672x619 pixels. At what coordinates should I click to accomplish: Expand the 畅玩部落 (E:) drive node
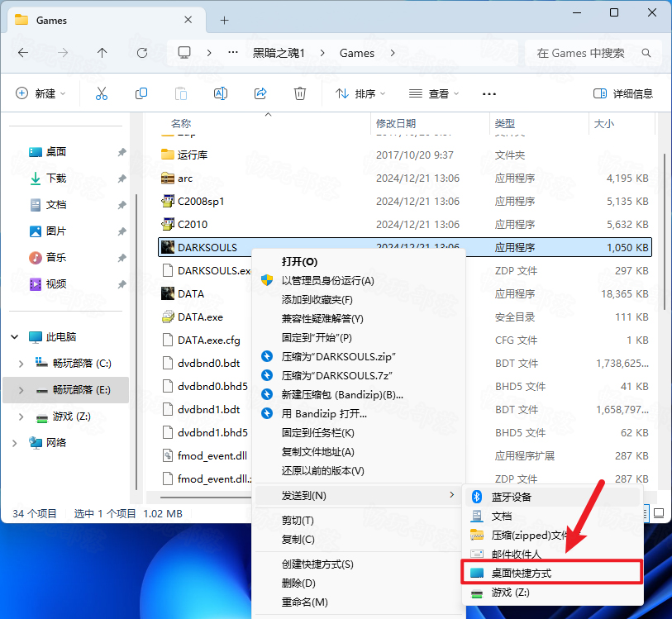21,390
